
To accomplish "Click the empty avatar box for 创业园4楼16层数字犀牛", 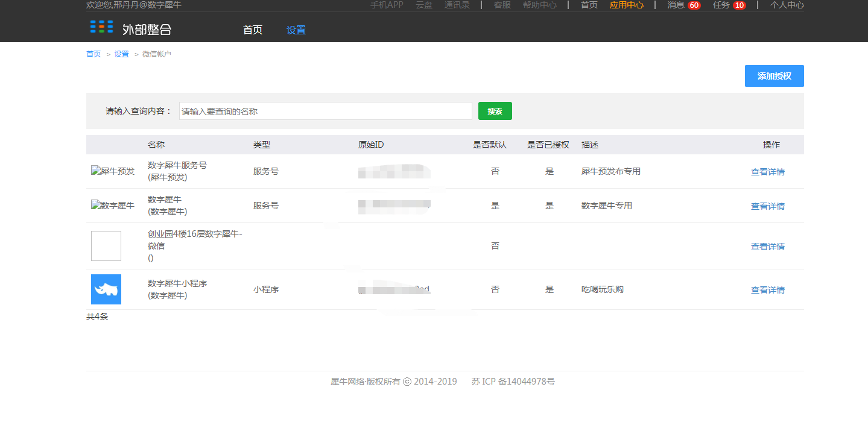I will click(106, 246).
